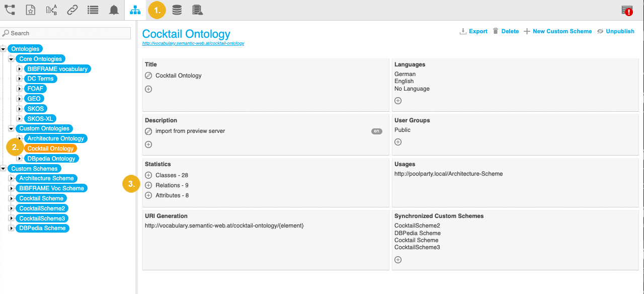The width and height of the screenshot is (644, 294).
Task: Click the server database icon in toolbar
Action: 198,10
